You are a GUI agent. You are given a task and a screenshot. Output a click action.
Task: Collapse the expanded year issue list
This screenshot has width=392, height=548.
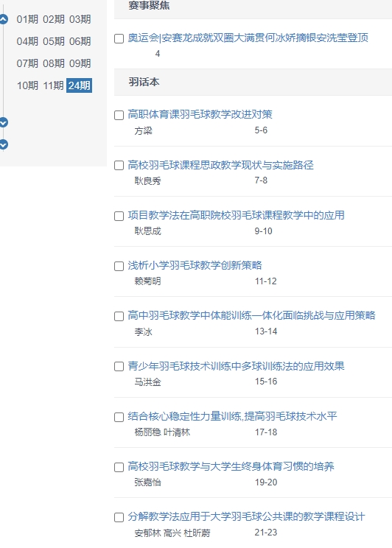point(3,19)
